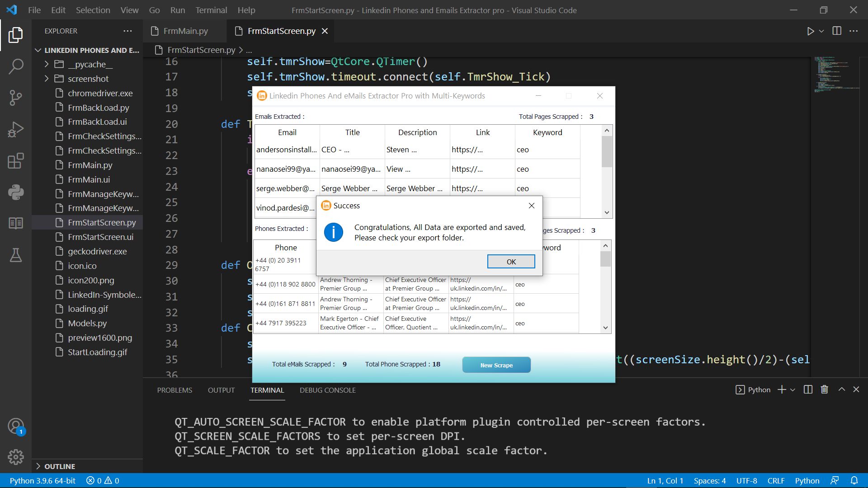This screenshot has width=868, height=488.
Task: Open editor More Actions menu
Action: 854,31
